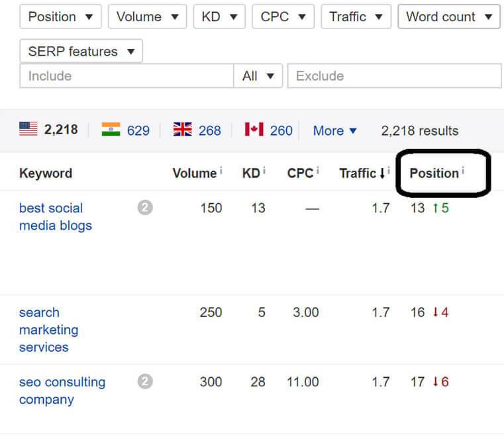504x436 pixels.
Task: Click SERP features badge for best social media blogs
Action: coord(145,208)
